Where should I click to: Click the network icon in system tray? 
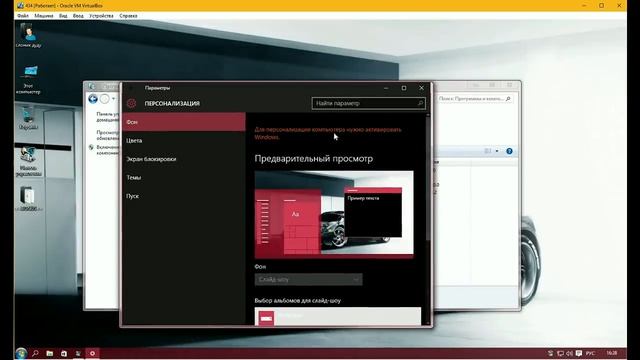(x=560, y=353)
